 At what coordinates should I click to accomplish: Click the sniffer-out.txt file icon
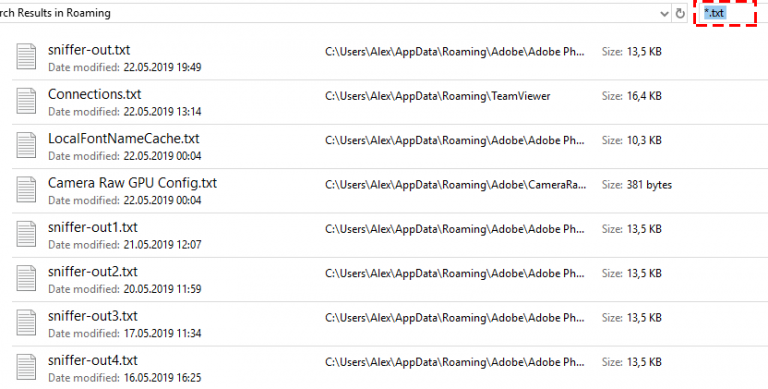(26, 56)
